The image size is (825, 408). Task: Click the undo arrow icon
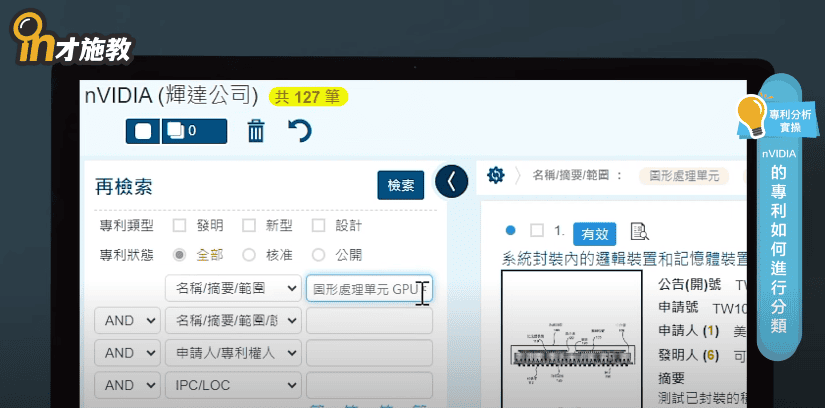(x=299, y=131)
